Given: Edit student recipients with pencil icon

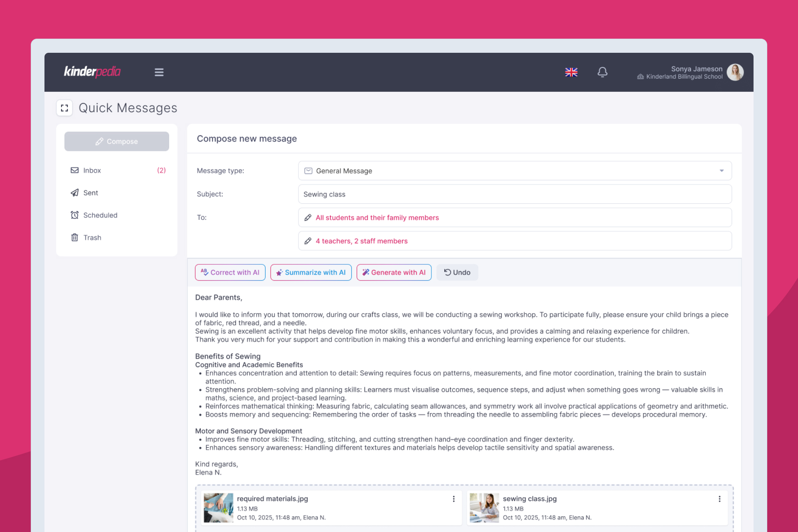Looking at the screenshot, I should coord(308,218).
